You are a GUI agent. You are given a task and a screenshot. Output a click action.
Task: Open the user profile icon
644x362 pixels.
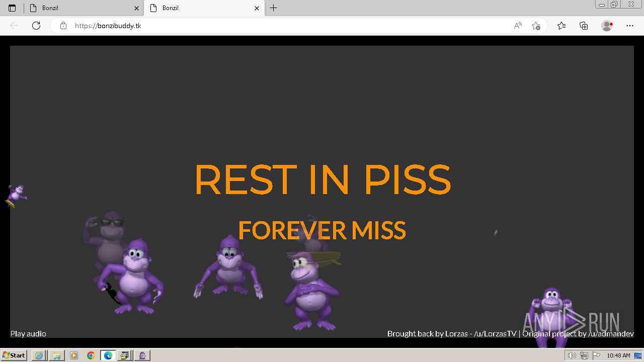pyautogui.click(x=607, y=26)
